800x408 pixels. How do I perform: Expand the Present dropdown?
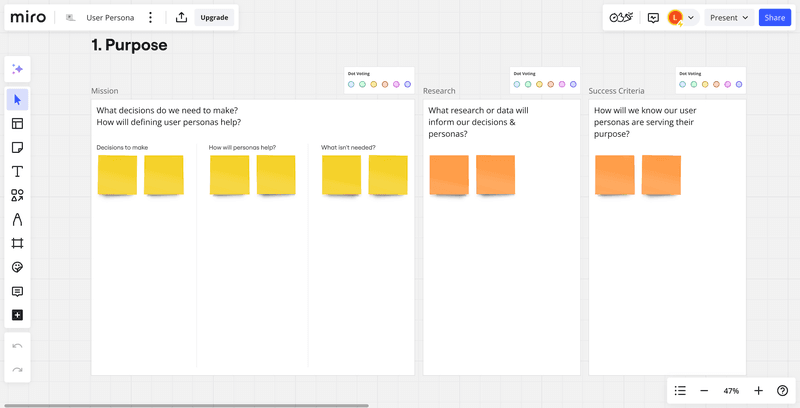tap(729, 18)
